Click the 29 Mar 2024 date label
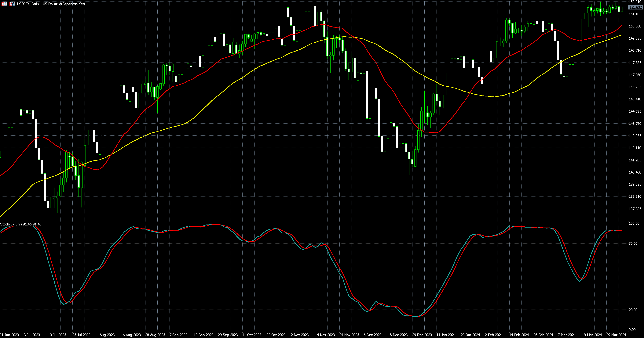 (x=616, y=335)
